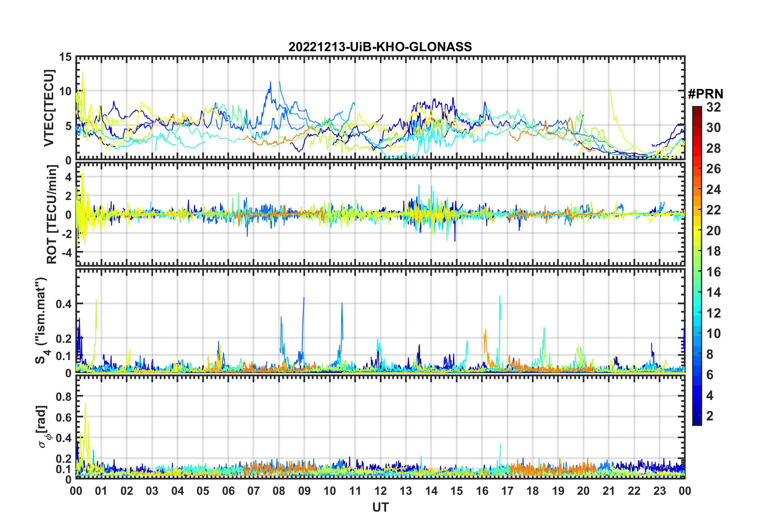The image size is (761, 532).
Task: Select colorbar tick label "26"
Action: coord(714,169)
